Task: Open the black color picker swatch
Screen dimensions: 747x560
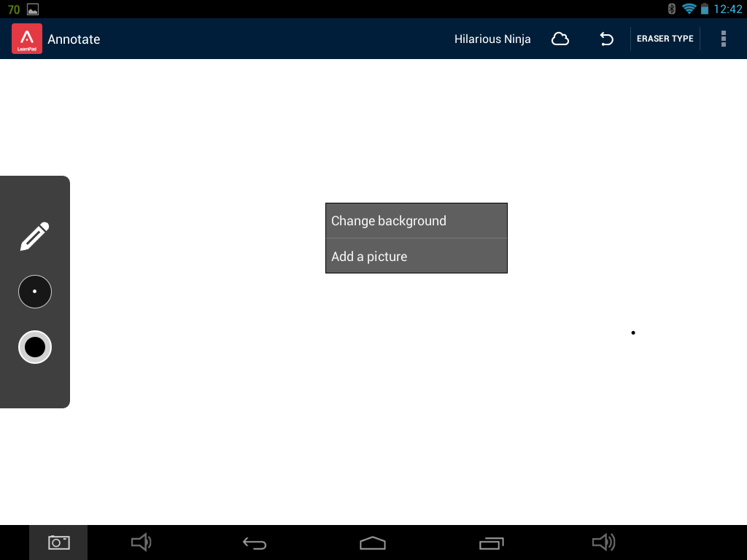Action: pyautogui.click(x=35, y=347)
